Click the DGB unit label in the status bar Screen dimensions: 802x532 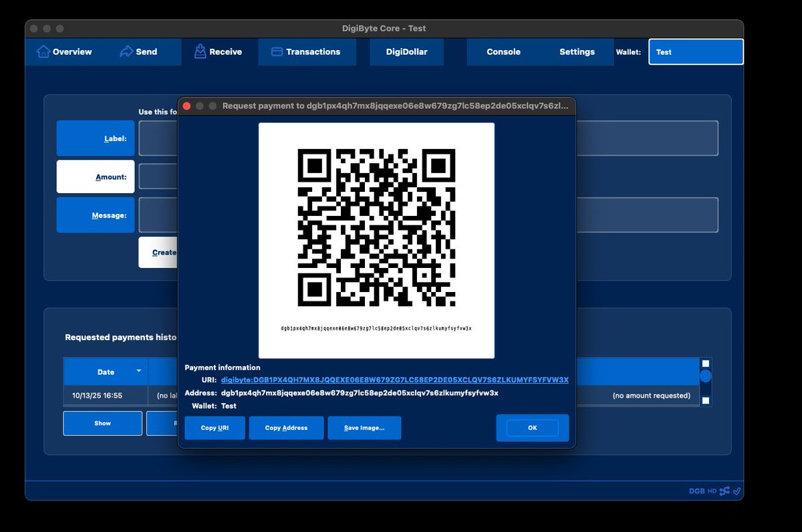(698, 491)
